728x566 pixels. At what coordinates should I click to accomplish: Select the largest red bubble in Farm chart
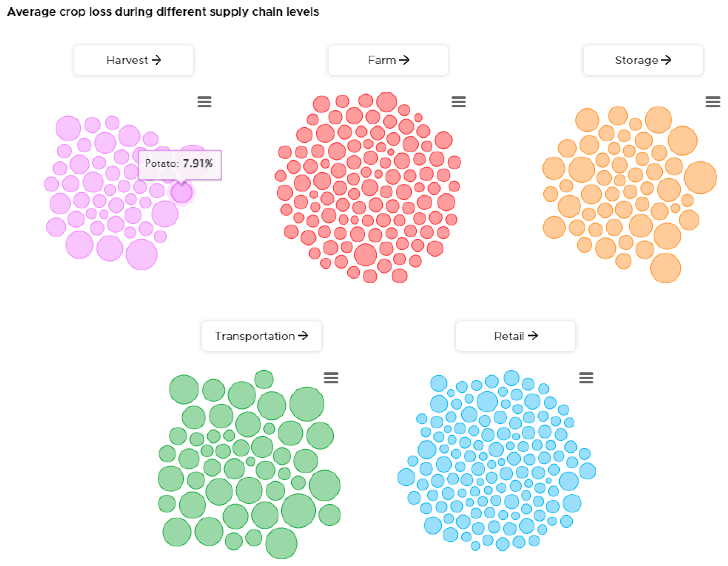[x=365, y=255]
